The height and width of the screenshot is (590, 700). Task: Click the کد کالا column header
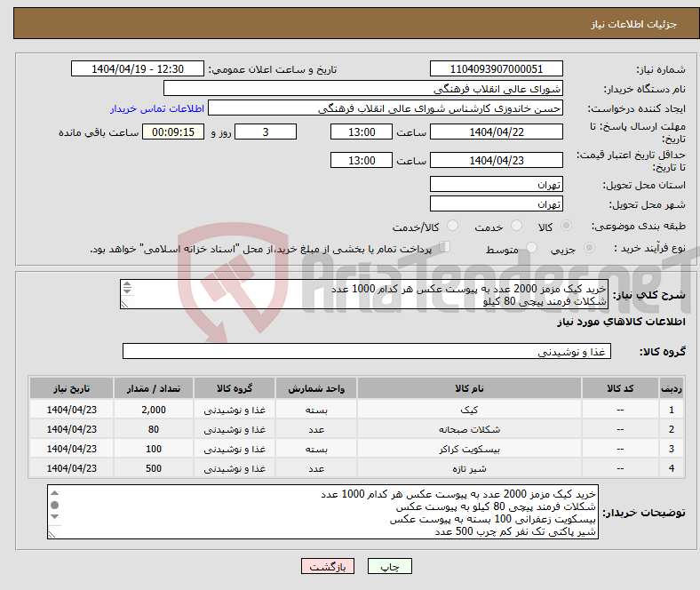[620, 388]
